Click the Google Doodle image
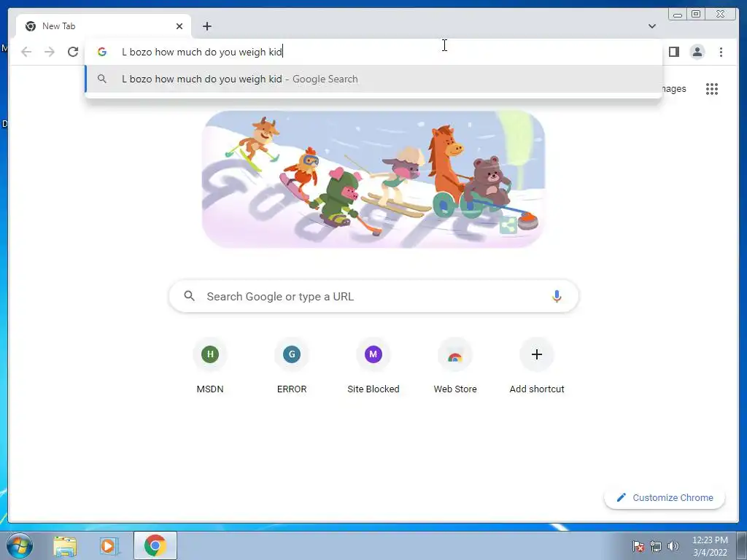Screen dimensions: 747x560 coord(373,179)
